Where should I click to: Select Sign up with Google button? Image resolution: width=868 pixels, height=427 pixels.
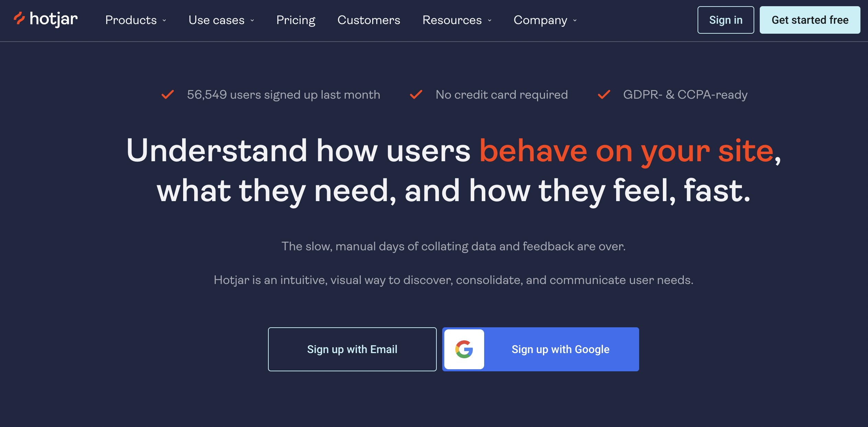point(541,349)
